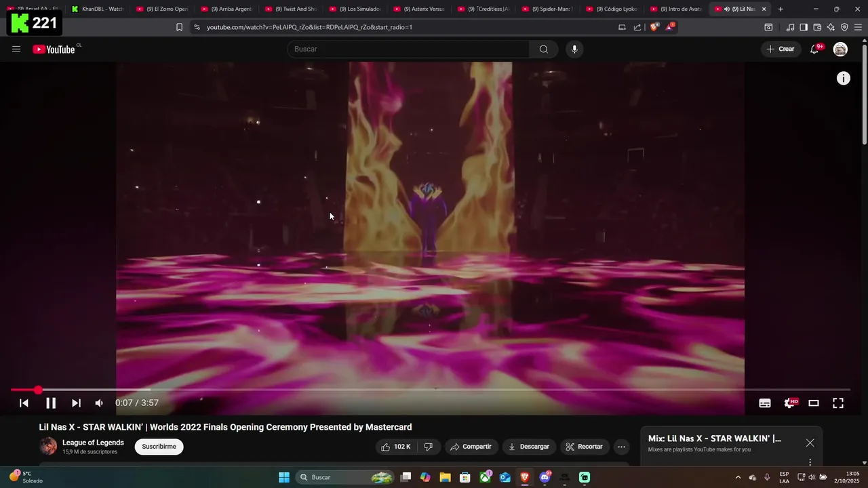Toggle subtitles on the player
868x488 pixels.
(x=765, y=403)
